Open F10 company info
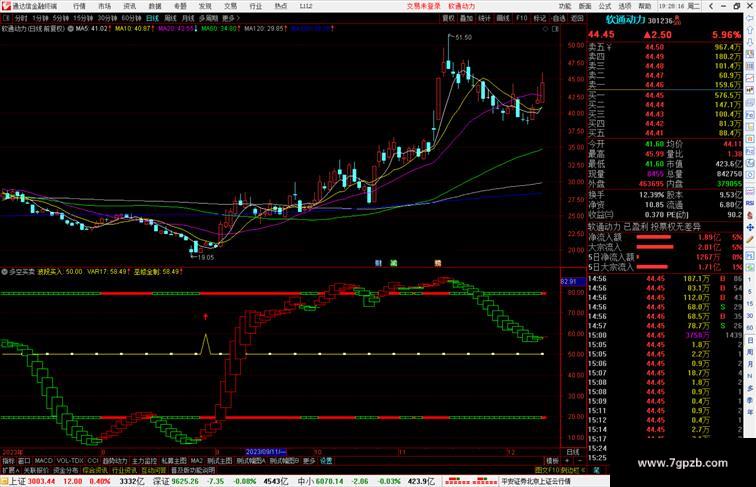The width and height of the screenshot is (756, 487). click(522, 18)
